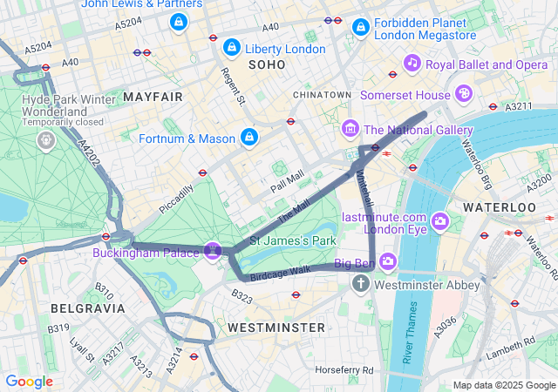Click the Royal Ballet and Opera text label
This screenshot has height=392, width=558.
(487, 64)
